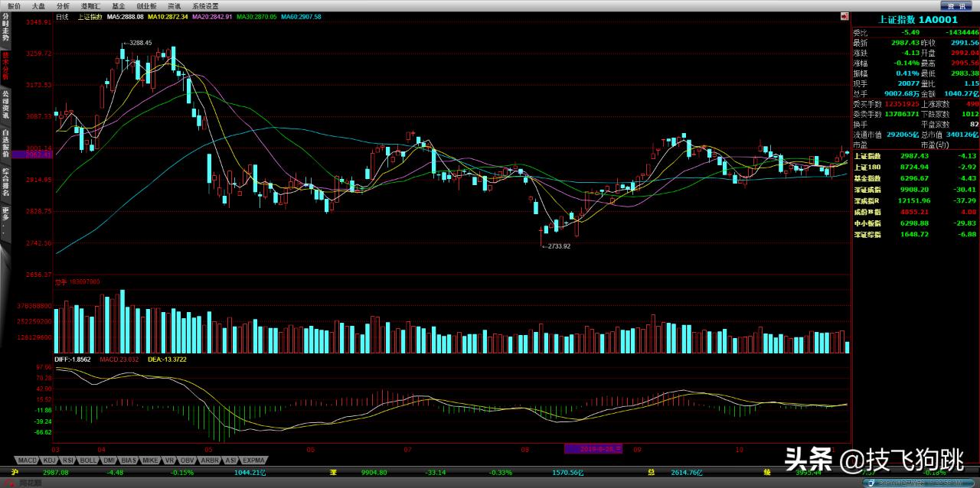Select the BOLL indicator tab
The width and height of the screenshot is (980, 488).
coord(88,460)
